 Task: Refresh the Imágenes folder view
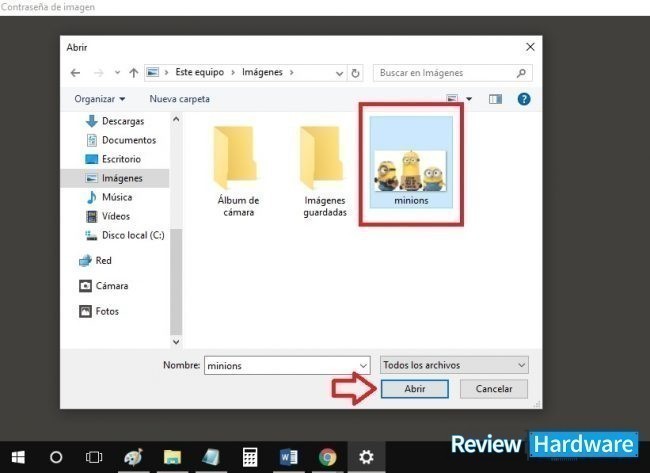[355, 73]
